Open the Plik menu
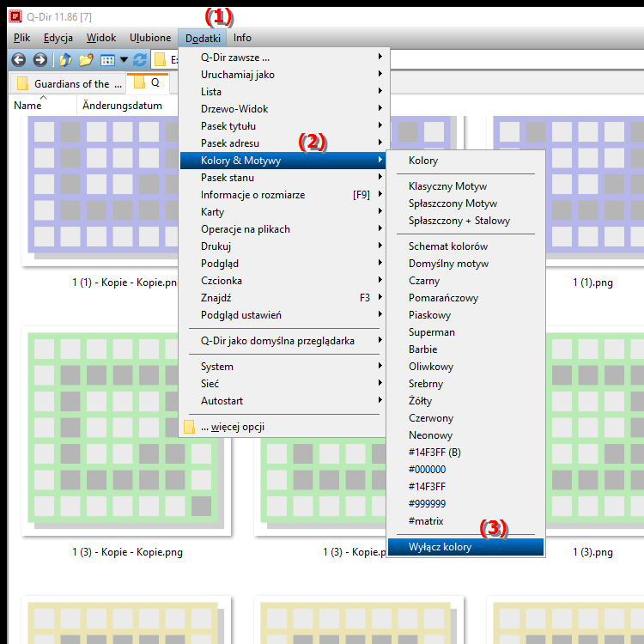 21,38
